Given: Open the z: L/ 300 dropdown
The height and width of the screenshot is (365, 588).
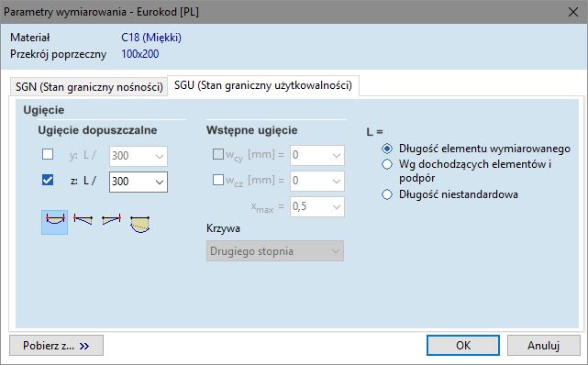Looking at the screenshot, I should [139, 182].
